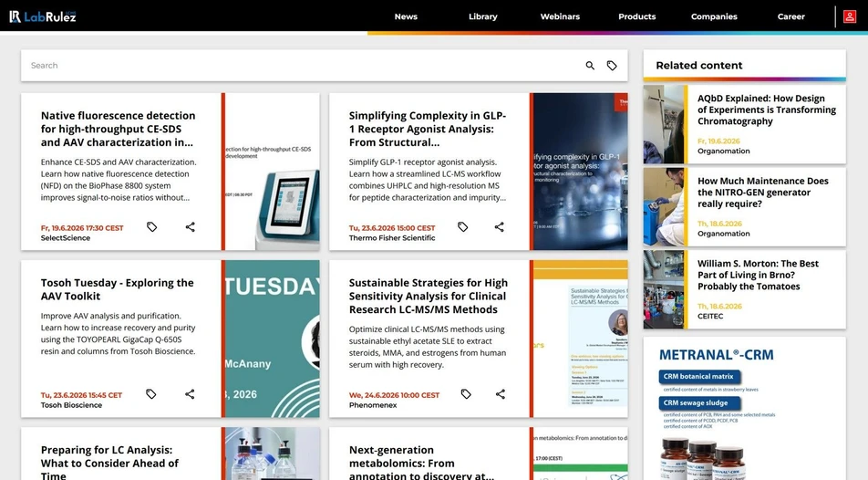
Task: Click date Tu, 23.6.2026 15:00 CEST
Action: pos(392,228)
